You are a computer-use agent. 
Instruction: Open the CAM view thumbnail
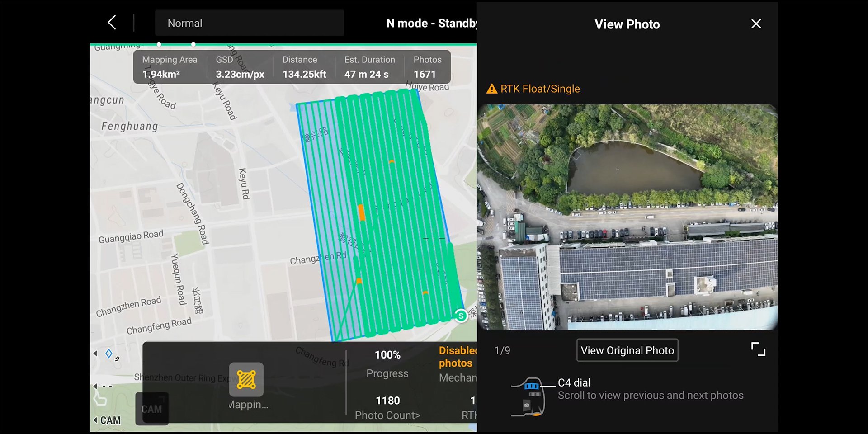pos(152,409)
